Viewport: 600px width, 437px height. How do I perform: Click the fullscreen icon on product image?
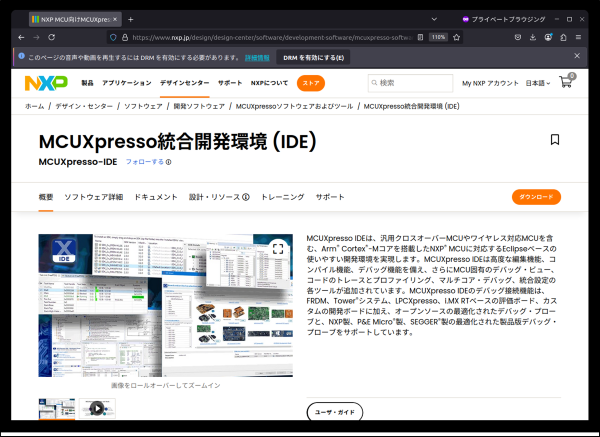click(279, 248)
